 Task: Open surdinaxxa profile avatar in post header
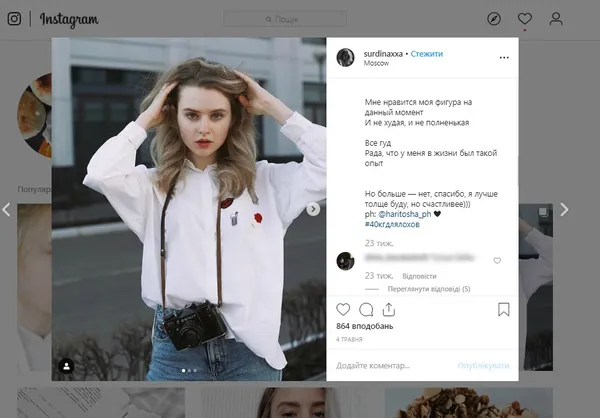tap(345, 57)
